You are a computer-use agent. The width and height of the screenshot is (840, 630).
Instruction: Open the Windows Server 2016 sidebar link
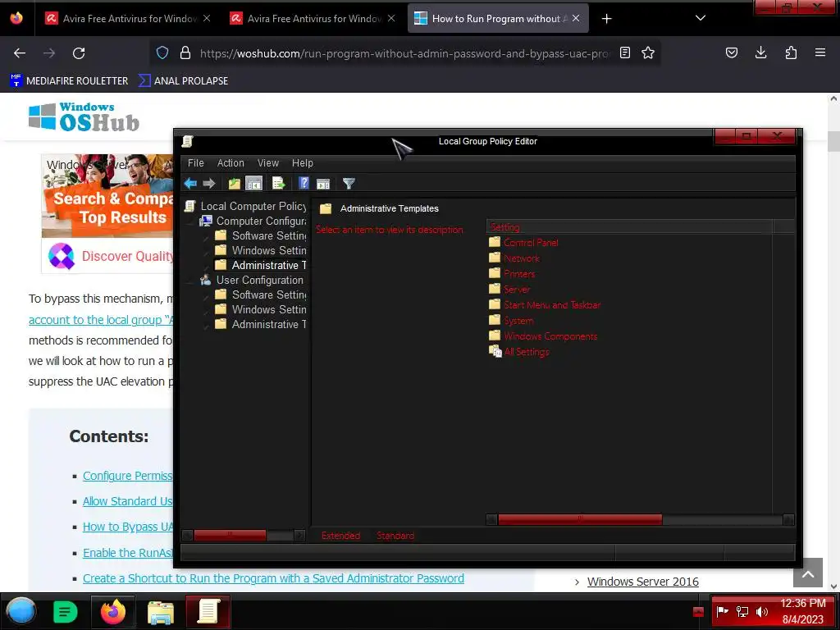coord(642,582)
